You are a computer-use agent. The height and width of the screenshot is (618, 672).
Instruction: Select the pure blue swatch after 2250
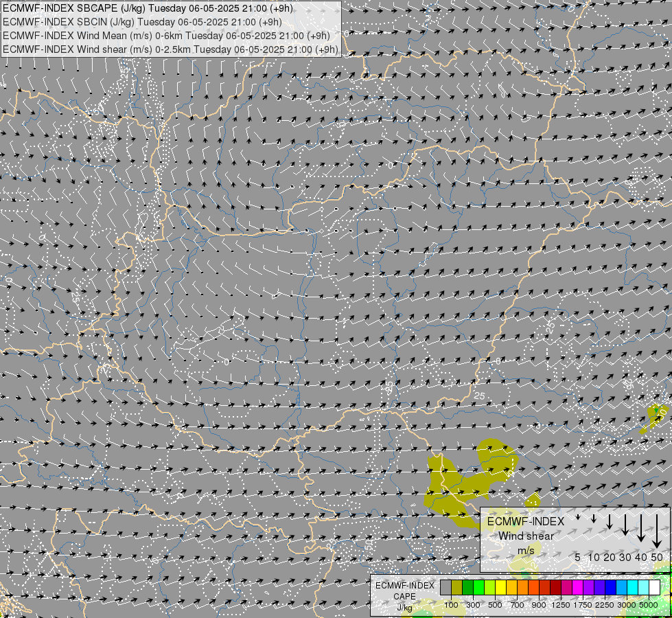click(611, 588)
